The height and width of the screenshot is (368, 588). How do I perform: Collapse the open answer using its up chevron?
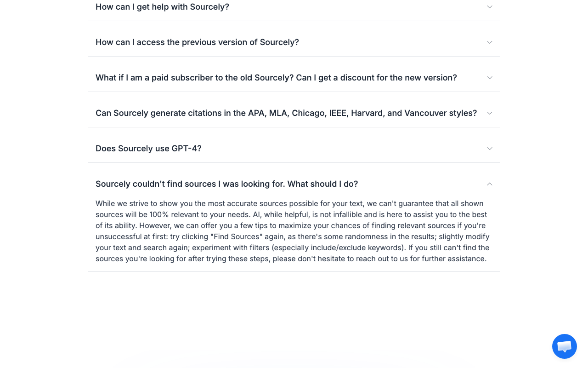coord(490,184)
